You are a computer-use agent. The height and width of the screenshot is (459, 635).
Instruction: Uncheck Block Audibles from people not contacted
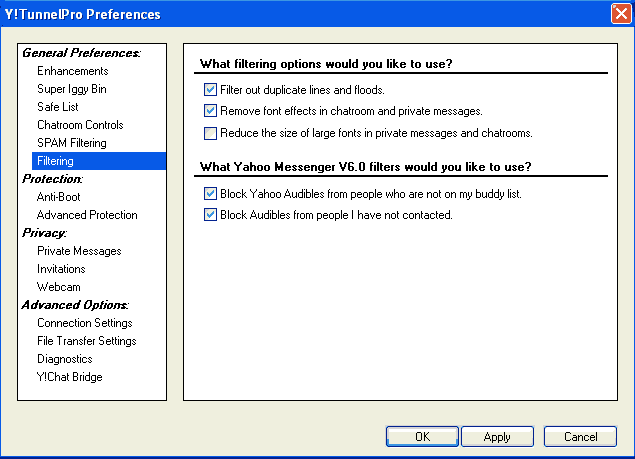210,214
